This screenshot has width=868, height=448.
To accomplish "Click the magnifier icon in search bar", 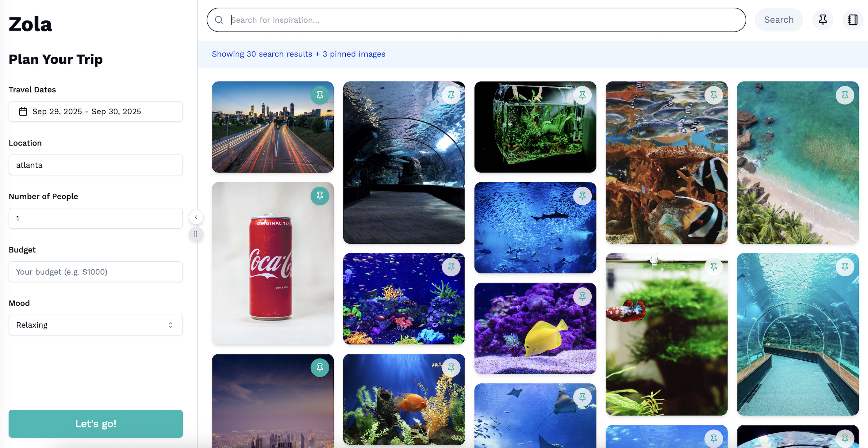I will [x=219, y=20].
